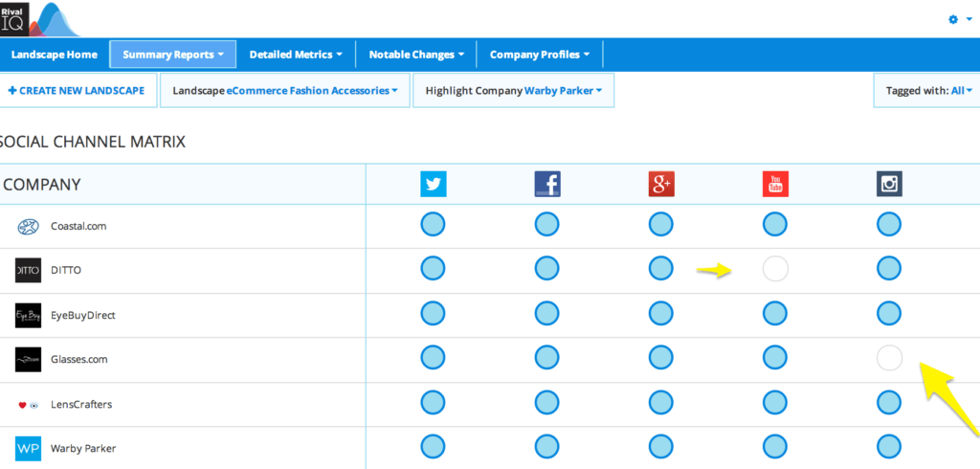Click LensCrafters Instagram circle
This screenshot has width=980, height=469.
tap(889, 403)
